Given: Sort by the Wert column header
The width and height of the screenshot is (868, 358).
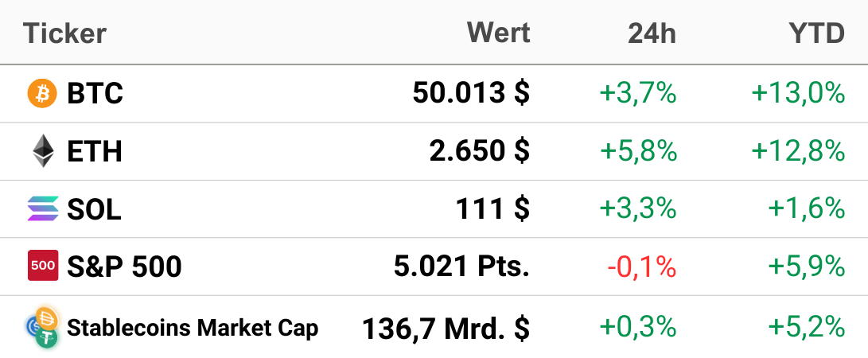Looking at the screenshot, I should tap(498, 33).
